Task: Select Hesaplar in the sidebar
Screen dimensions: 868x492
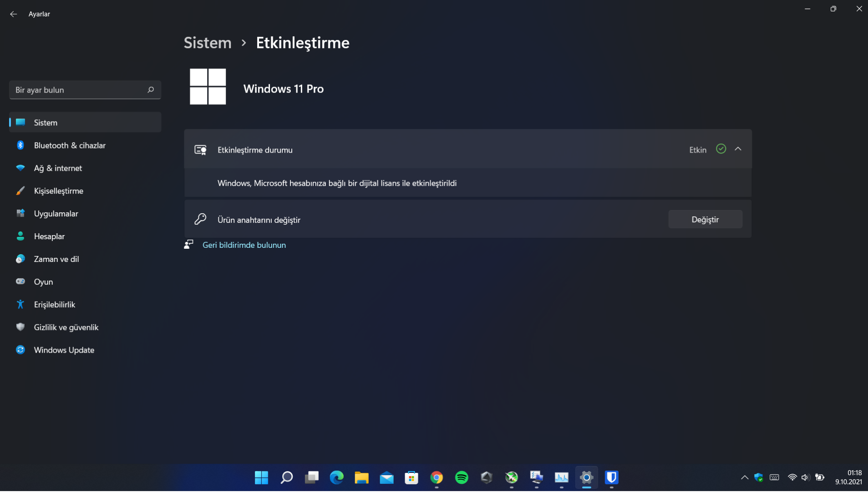Action: point(85,236)
